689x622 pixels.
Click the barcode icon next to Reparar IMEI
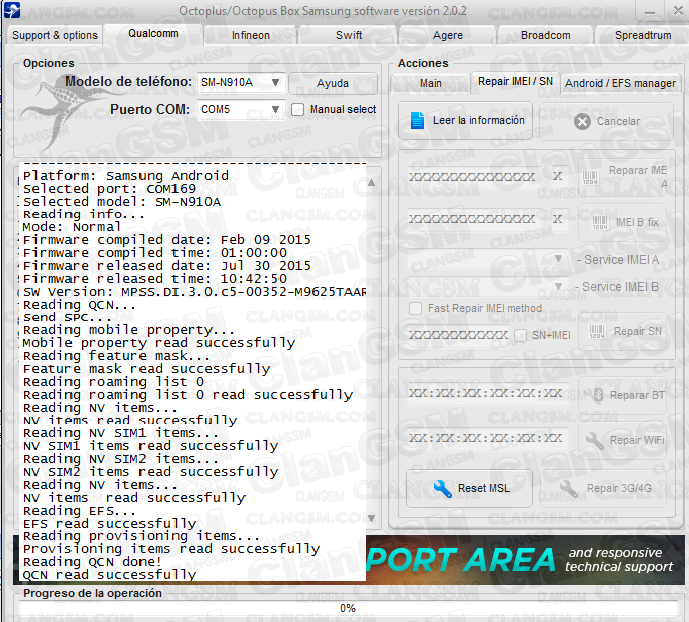tap(590, 177)
